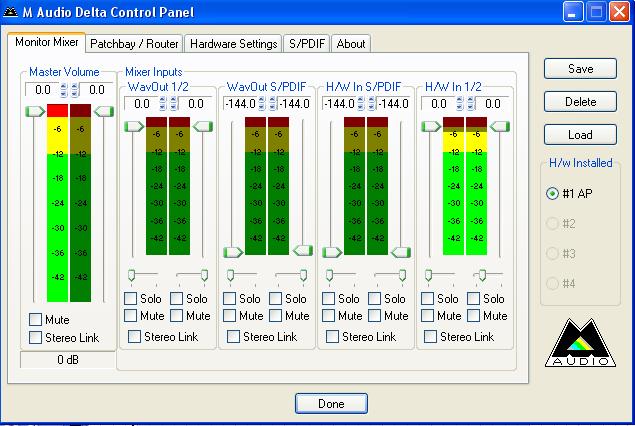Click Master Volume right value stepper
The width and height of the screenshot is (635, 426).
pyautogui.click(x=75, y=90)
